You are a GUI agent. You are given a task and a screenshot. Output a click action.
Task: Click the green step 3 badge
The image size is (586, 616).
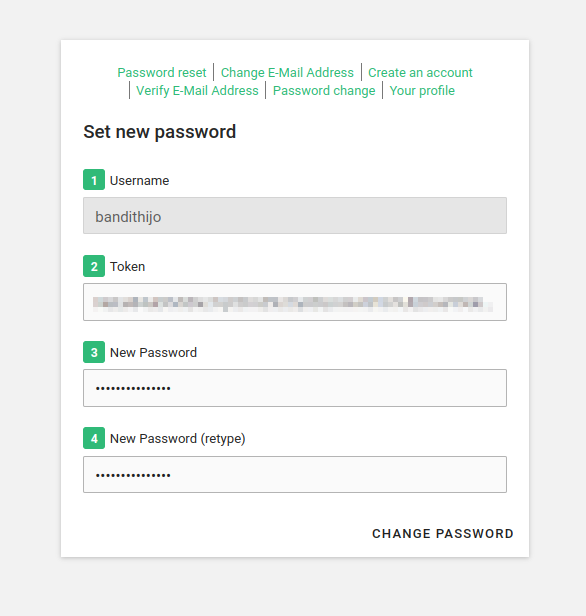click(94, 352)
